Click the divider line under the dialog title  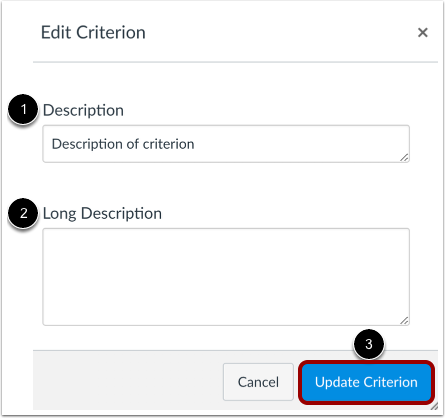(x=235, y=62)
